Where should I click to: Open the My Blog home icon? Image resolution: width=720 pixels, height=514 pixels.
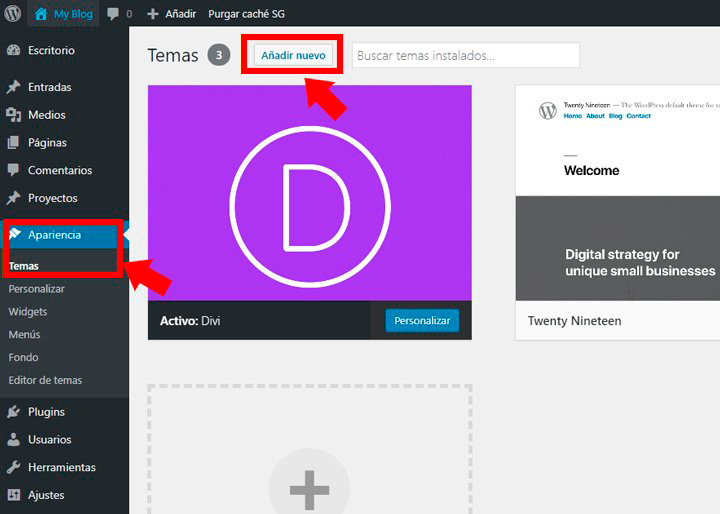tap(41, 14)
